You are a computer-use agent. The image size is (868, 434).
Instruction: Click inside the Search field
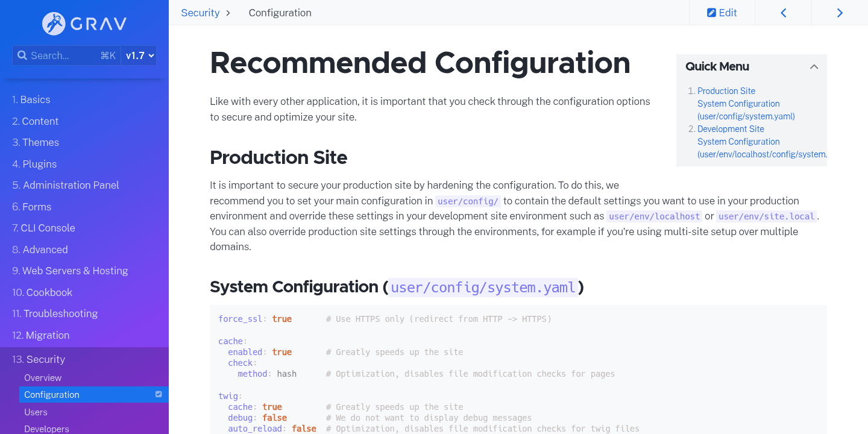coord(66,55)
